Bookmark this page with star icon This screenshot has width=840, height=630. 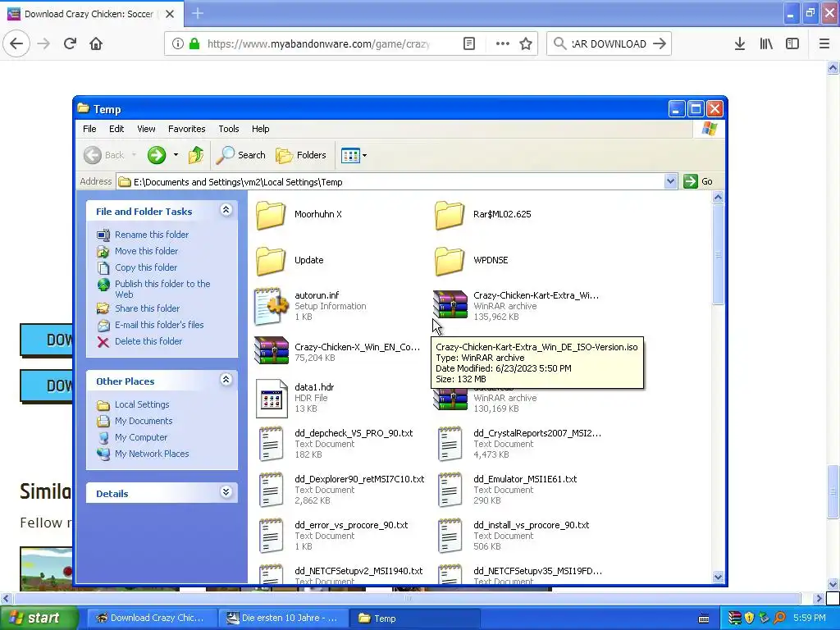pos(526,44)
